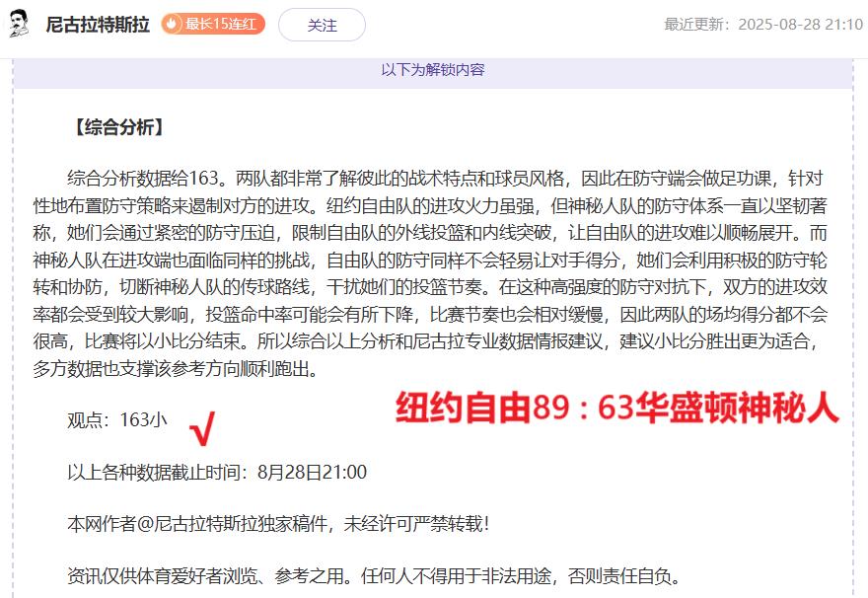This screenshot has width=868, height=598.
Task: Click the 最近更新 2025-08-28 21:10 timestamp
Action: (762, 25)
